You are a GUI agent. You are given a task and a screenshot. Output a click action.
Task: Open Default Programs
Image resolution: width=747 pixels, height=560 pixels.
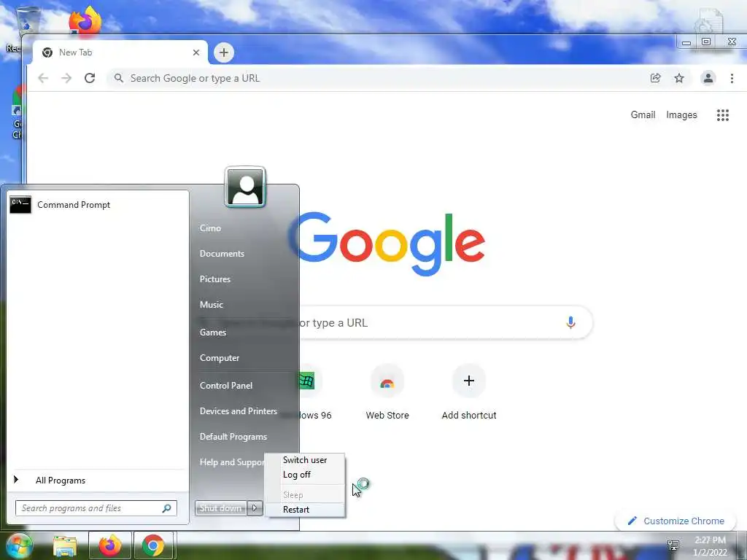coord(233,437)
